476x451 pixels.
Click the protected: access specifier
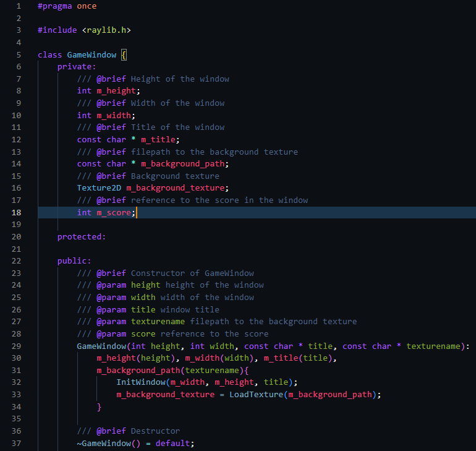click(x=82, y=237)
